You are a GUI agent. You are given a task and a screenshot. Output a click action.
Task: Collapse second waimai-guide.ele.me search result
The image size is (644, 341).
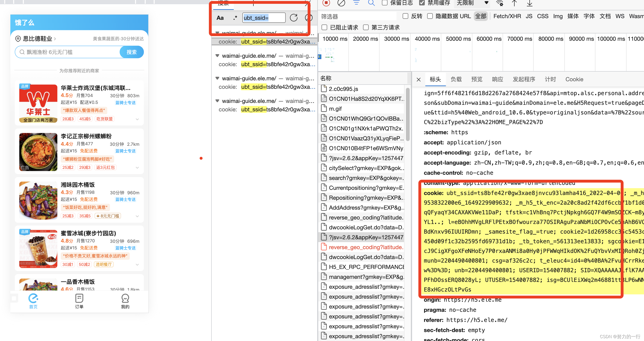coord(217,56)
